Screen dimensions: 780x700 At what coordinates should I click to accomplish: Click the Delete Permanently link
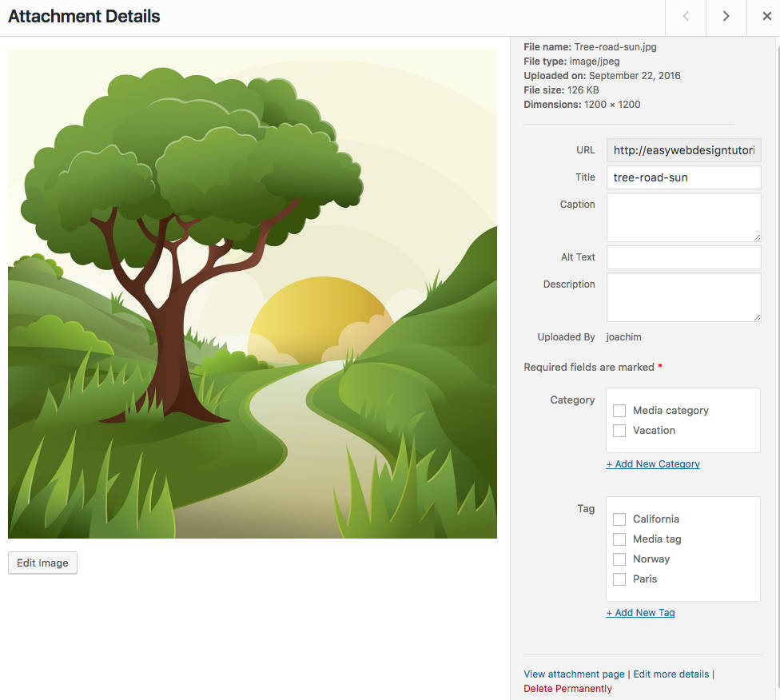567,689
